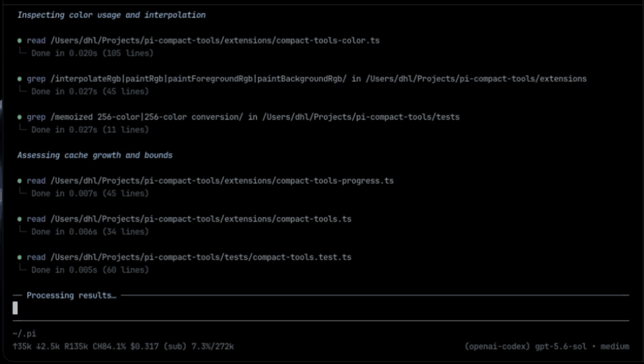Click the '(openai-codex)' provider label
644x364 pixels.
pyautogui.click(x=497, y=347)
